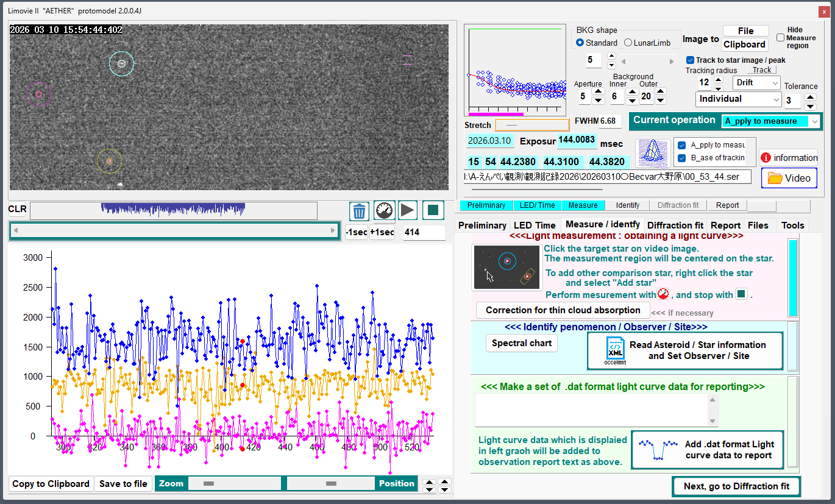The width and height of the screenshot is (835, 504).
Task: Switch to the Diffraction fit tab
Action: 675,225
